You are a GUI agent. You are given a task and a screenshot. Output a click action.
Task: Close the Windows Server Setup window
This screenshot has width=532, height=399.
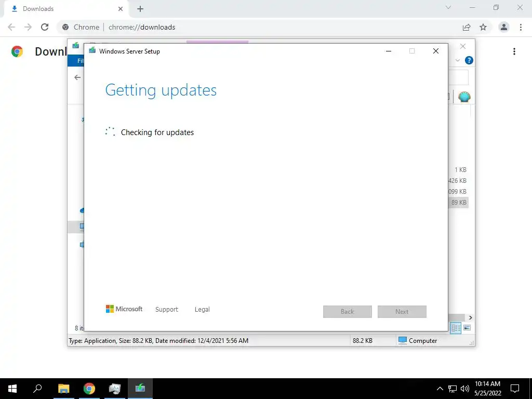point(436,51)
